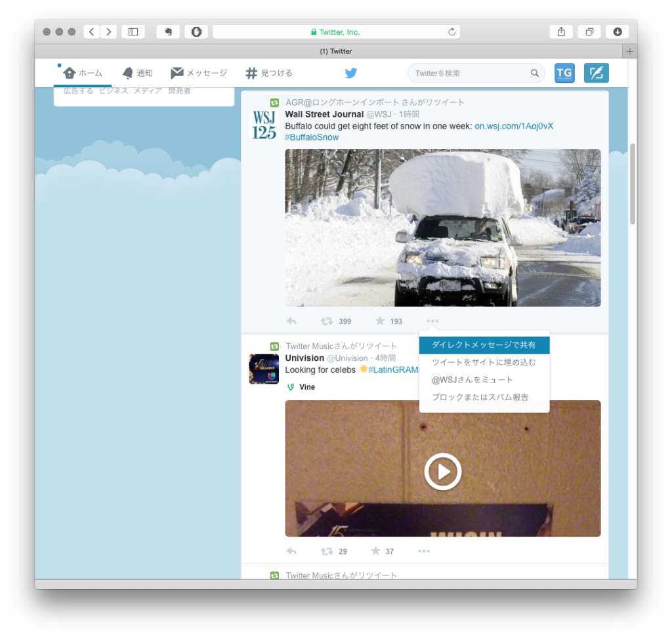Click the 広告する footer link

tap(78, 91)
